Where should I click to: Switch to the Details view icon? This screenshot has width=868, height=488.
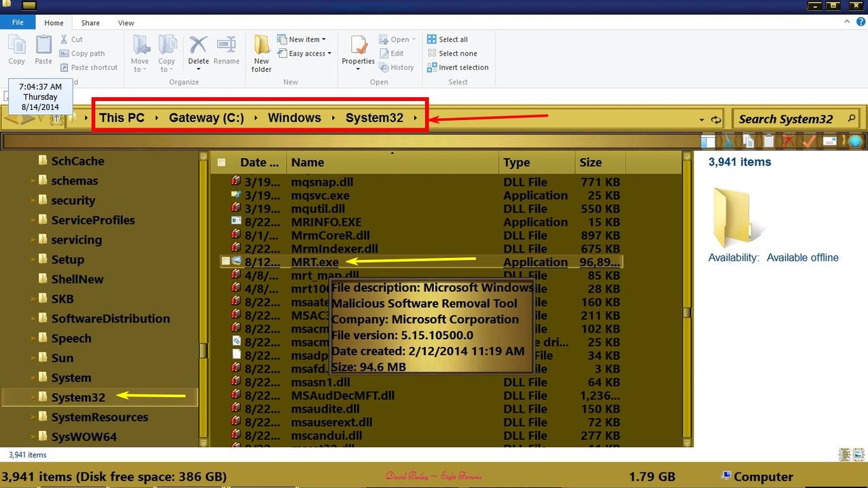coord(844,455)
